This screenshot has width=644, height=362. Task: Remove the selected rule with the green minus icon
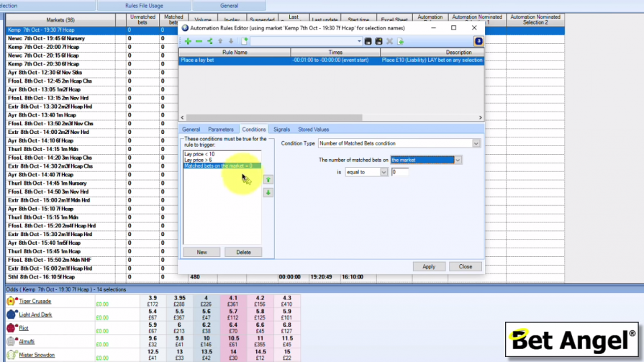199,42
